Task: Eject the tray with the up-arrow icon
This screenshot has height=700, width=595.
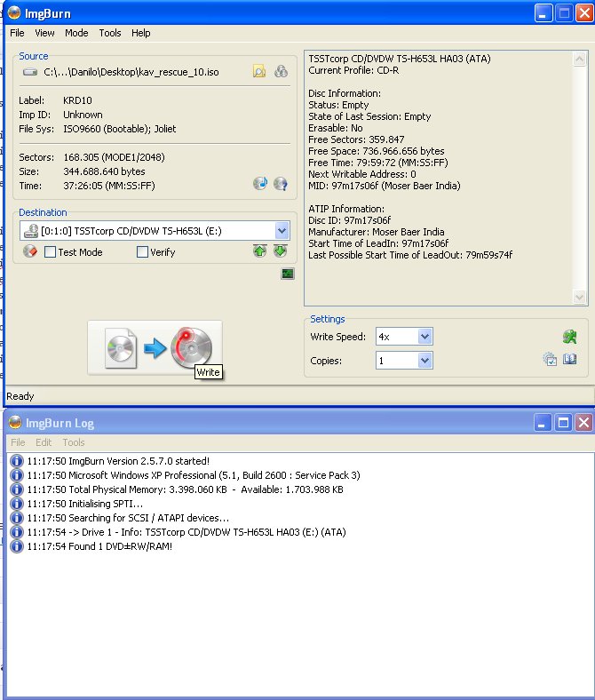Action: pyautogui.click(x=260, y=251)
